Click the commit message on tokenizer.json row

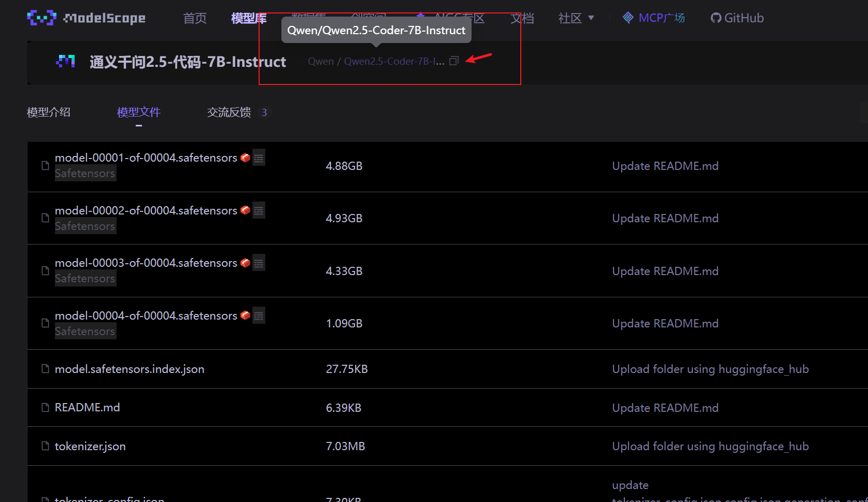[x=710, y=446]
